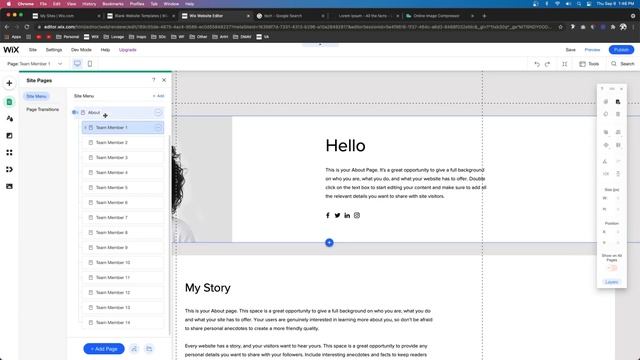640x360 pixels.
Task: Click the Facebook social icon under Hello
Action: 328,216
